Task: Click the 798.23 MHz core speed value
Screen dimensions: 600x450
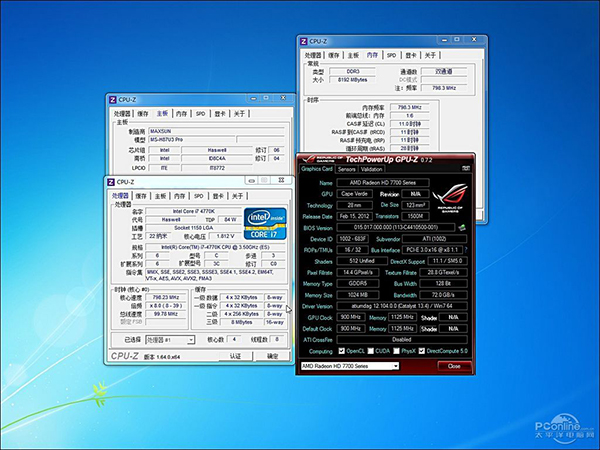Action: (166, 297)
